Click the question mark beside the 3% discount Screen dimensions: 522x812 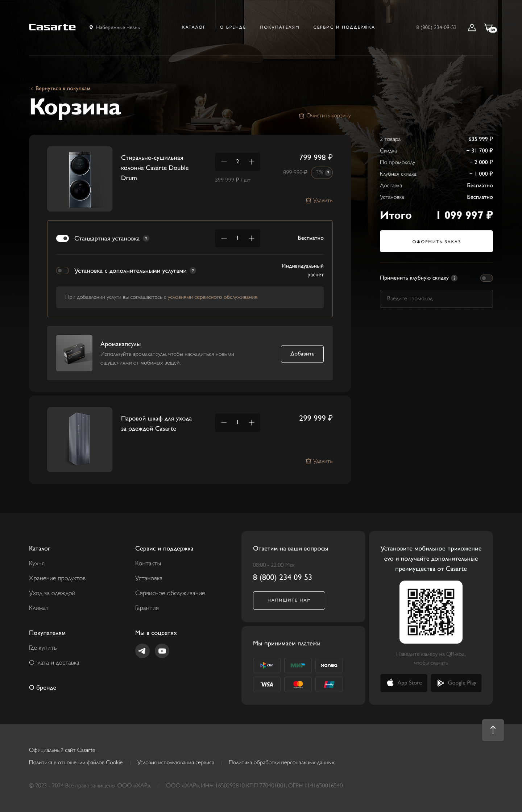[328, 173]
